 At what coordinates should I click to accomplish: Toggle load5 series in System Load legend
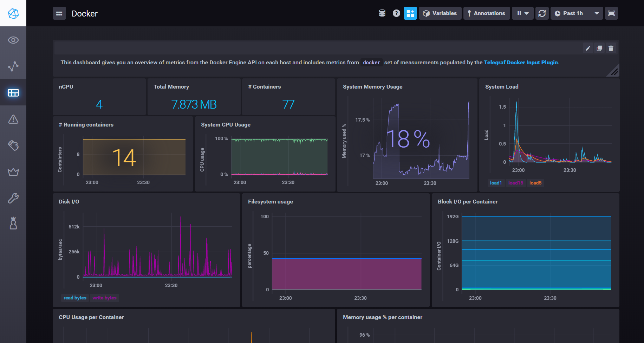click(535, 183)
